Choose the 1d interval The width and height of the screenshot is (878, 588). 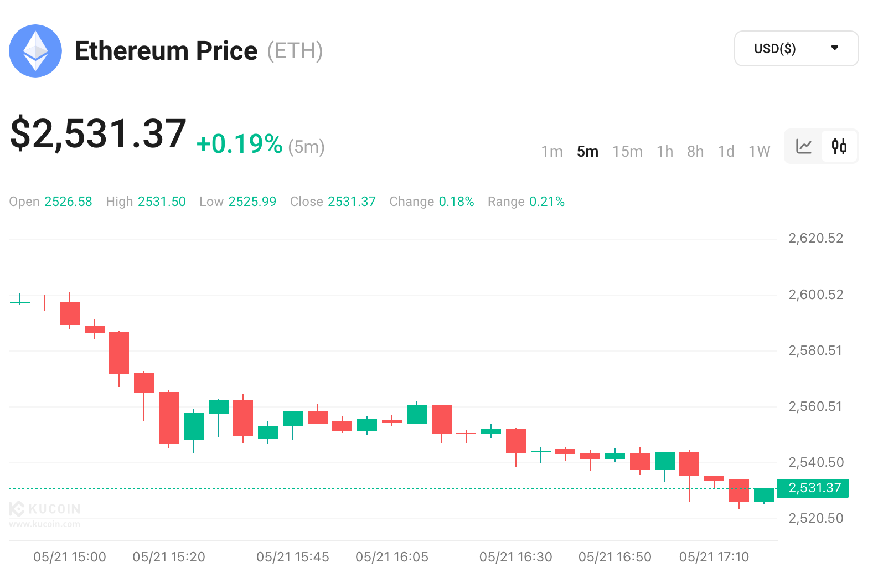726,152
